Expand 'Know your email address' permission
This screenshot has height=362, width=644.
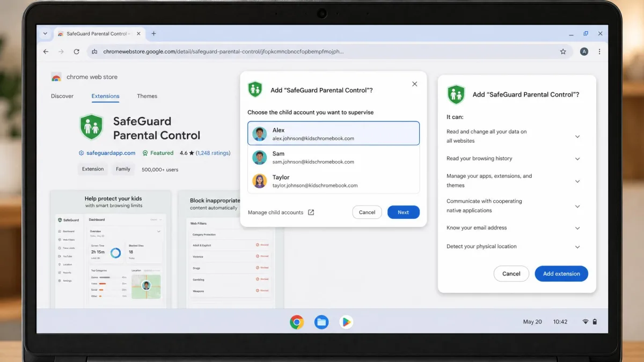(x=577, y=228)
